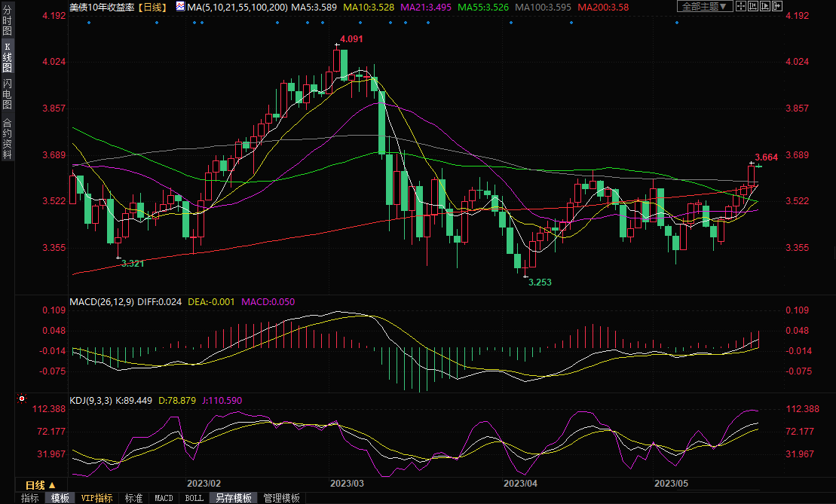
Task: Apply the 标准 template
Action: point(133,498)
